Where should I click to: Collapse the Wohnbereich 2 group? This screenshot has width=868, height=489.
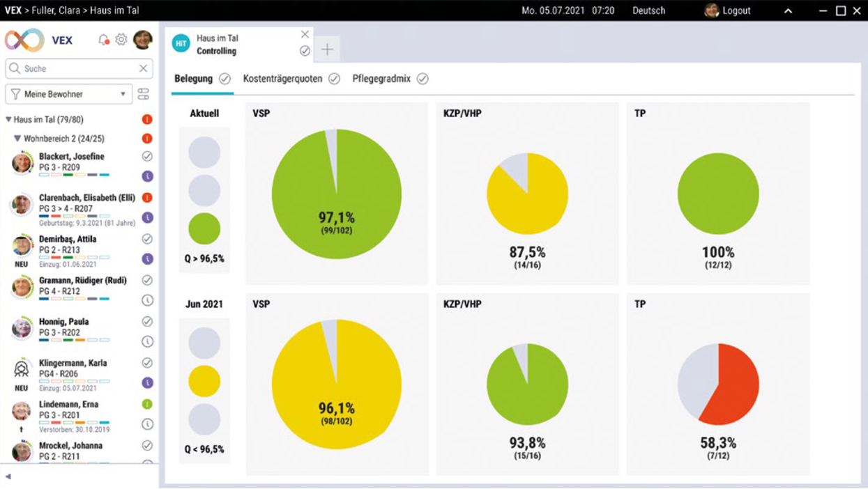(18, 139)
